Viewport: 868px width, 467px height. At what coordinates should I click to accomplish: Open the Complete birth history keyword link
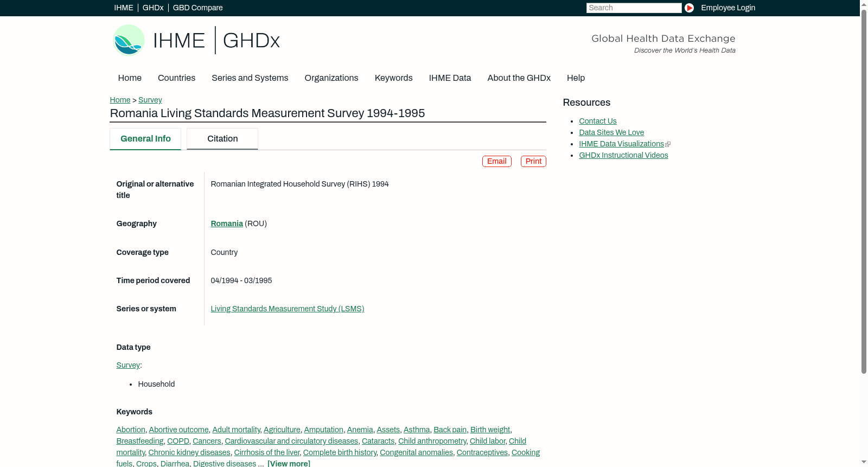(340, 452)
